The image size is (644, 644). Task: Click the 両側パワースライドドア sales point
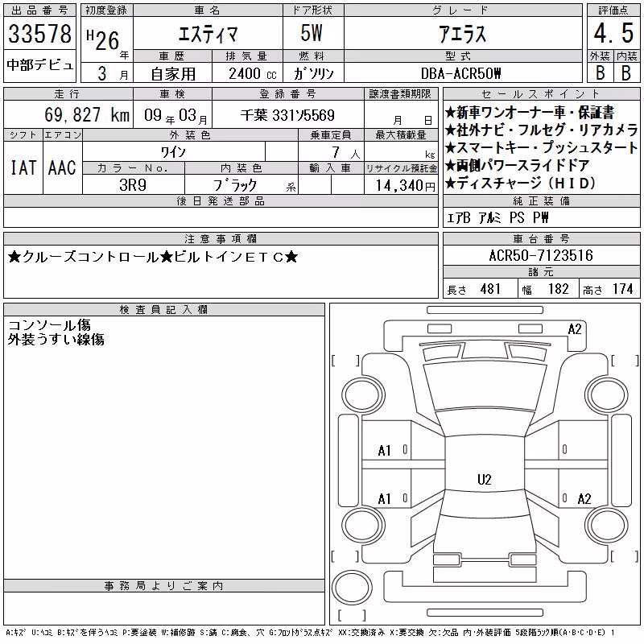pos(518,166)
